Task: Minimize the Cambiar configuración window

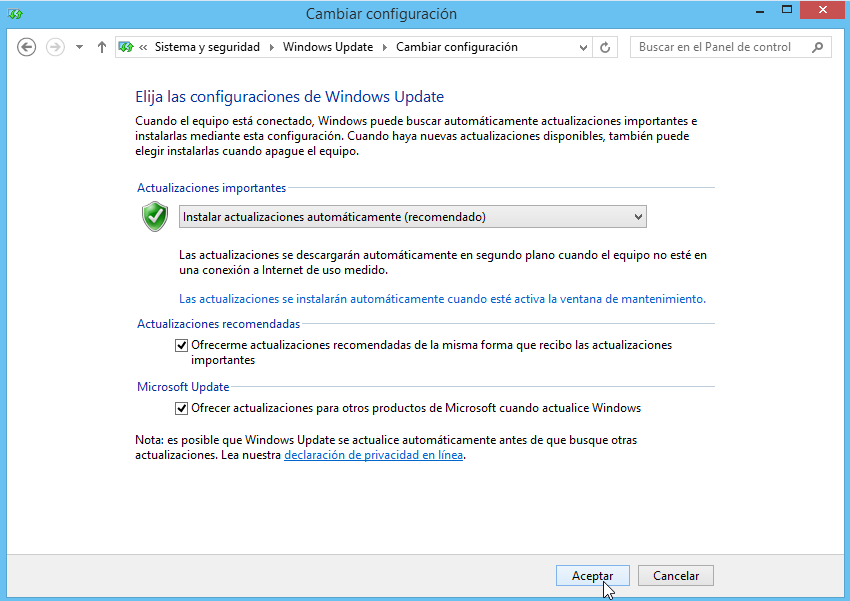Action: pos(760,11)
